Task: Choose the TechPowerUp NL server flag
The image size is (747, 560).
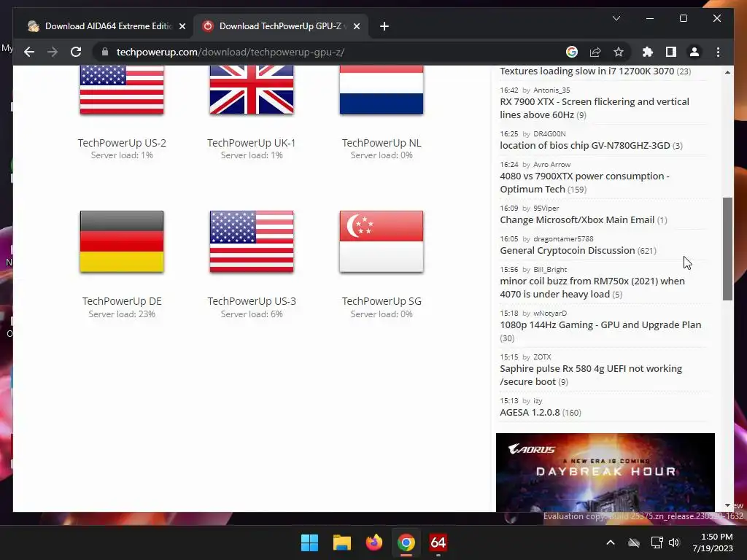Action: pos(382,90)
